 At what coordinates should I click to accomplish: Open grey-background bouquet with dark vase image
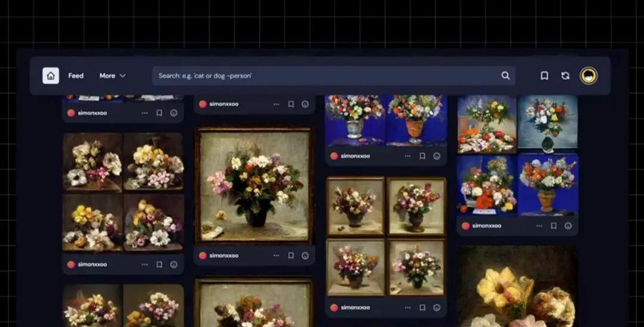(548, 124)
